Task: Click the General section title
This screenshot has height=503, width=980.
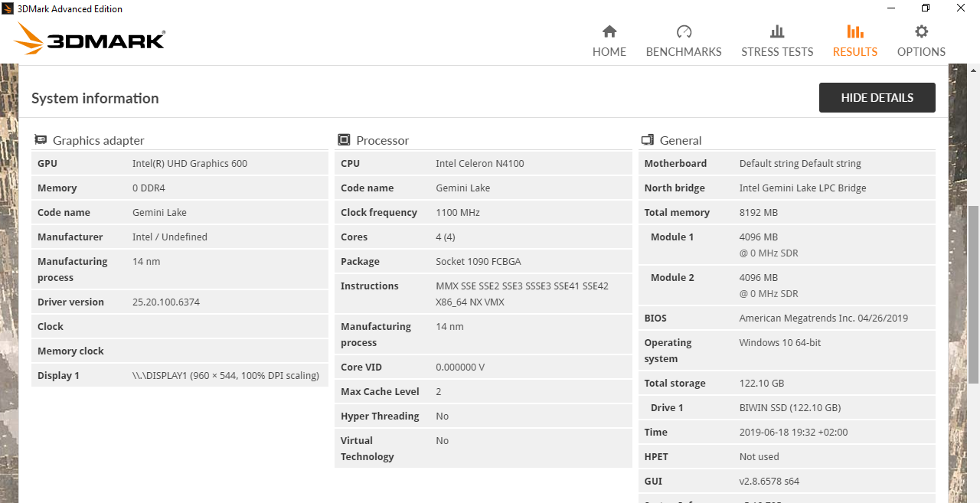Action: coord(681,140)
